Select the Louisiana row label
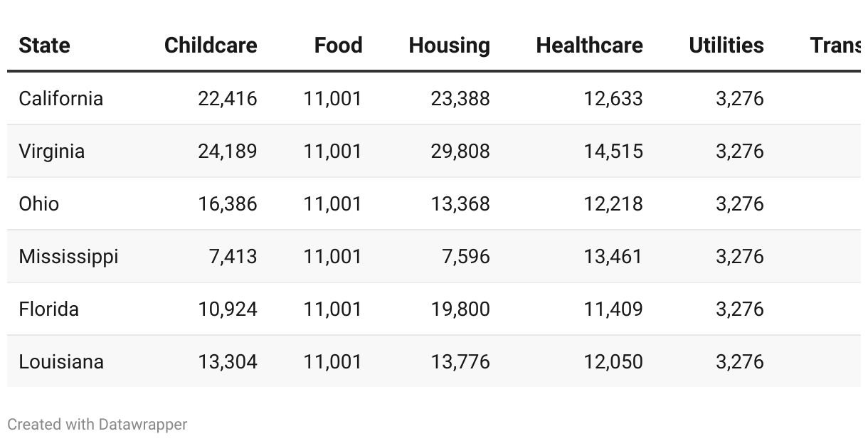Viewport: 868px width, 441px height. coord(61,361)
